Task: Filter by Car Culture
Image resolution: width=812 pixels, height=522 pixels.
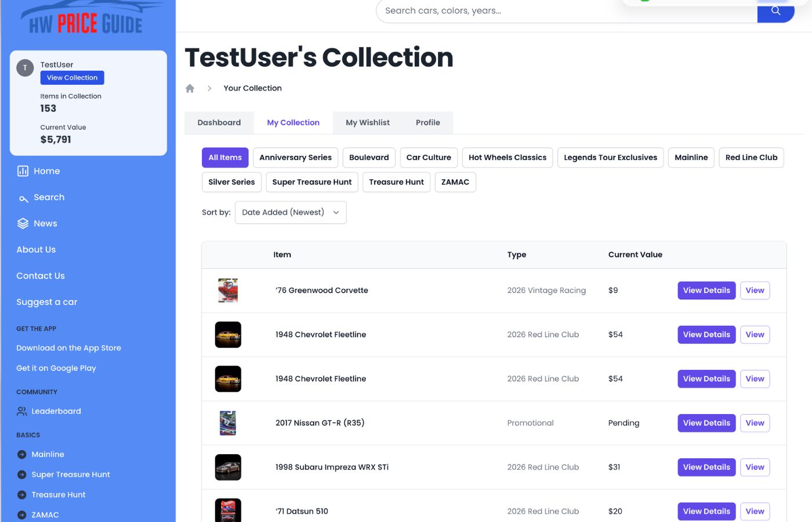Action: pyautogui.click(x=429, y=158)
